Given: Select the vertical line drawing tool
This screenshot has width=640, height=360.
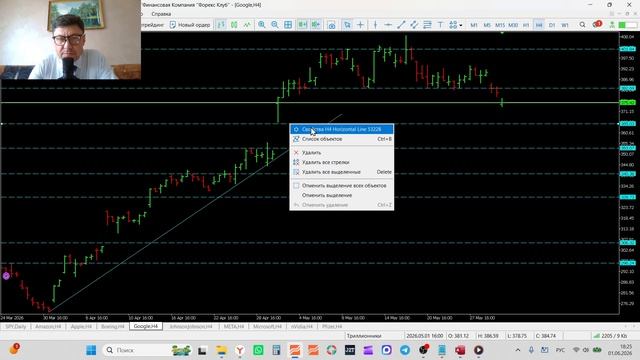Looking at the screenshot, I should click(375, 25).
